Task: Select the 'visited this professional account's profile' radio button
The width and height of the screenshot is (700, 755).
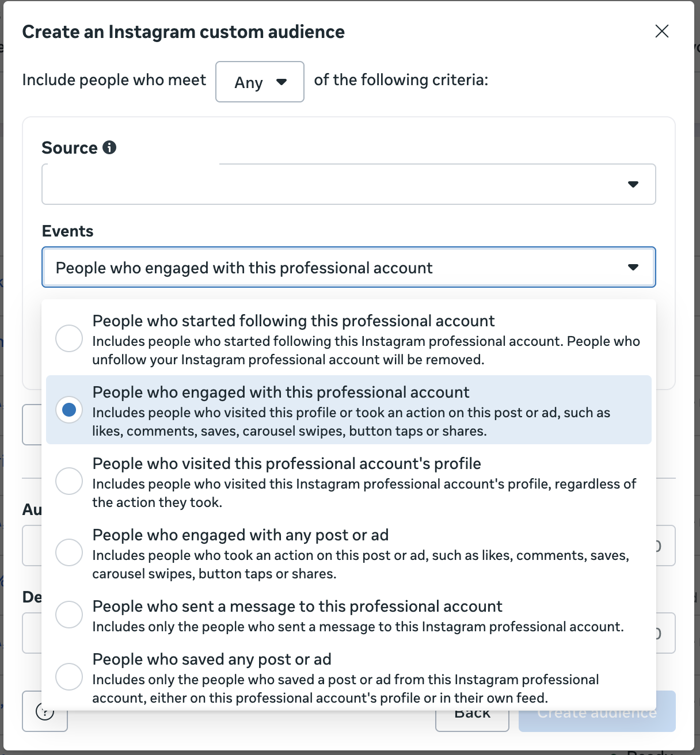Action: (69, 481)
